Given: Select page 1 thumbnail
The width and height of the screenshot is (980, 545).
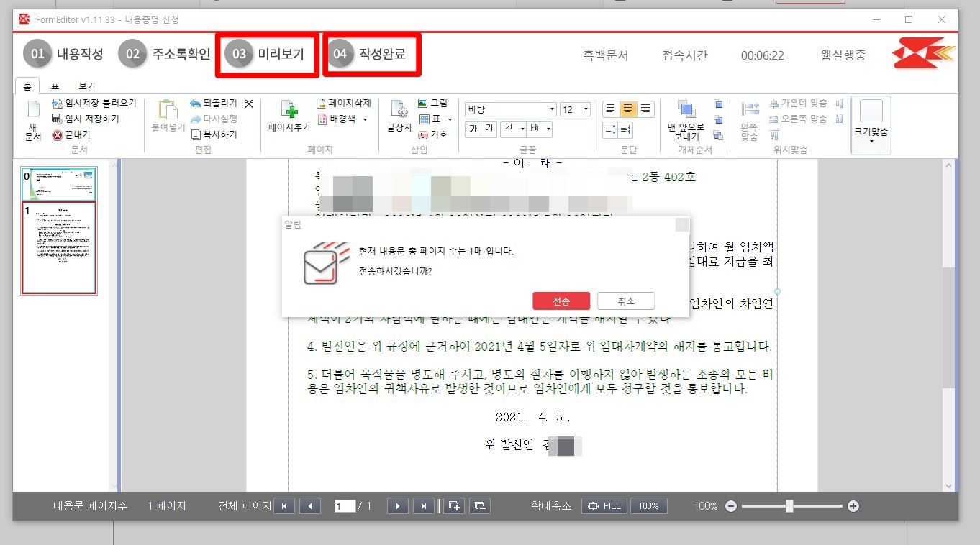Looking at the screenshot, I should pos(58,248).
